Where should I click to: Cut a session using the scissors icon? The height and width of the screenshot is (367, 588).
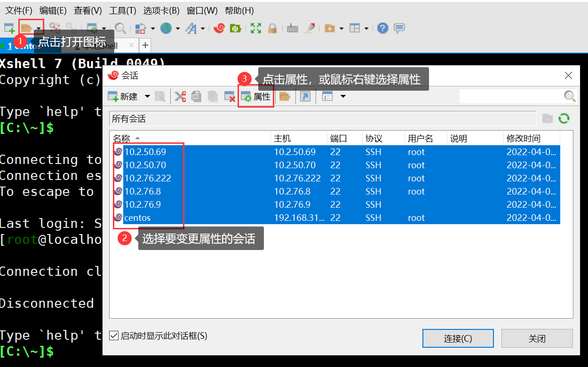click(180, 96)
